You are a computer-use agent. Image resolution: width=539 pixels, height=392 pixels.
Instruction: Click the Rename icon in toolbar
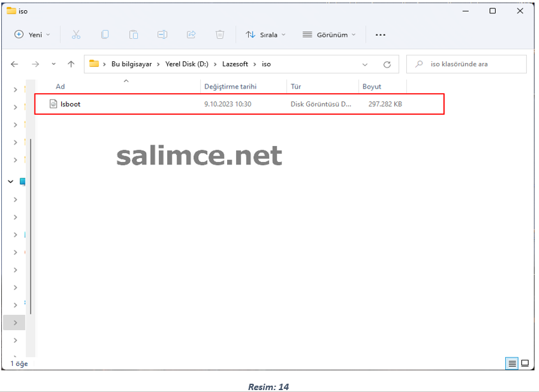coord(162,34)
